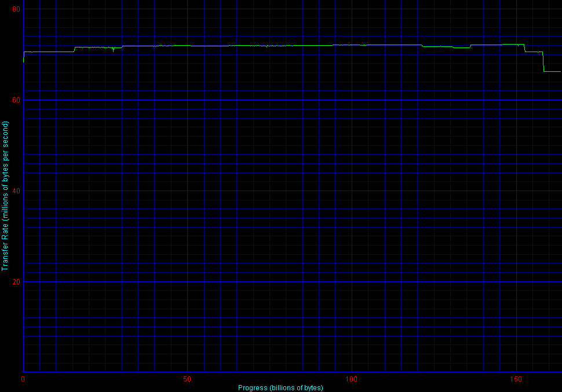This screenshot has width=562, height=392.
Task: Click the transfer-rate line directly above progress 100
Action: coord(352,45)
